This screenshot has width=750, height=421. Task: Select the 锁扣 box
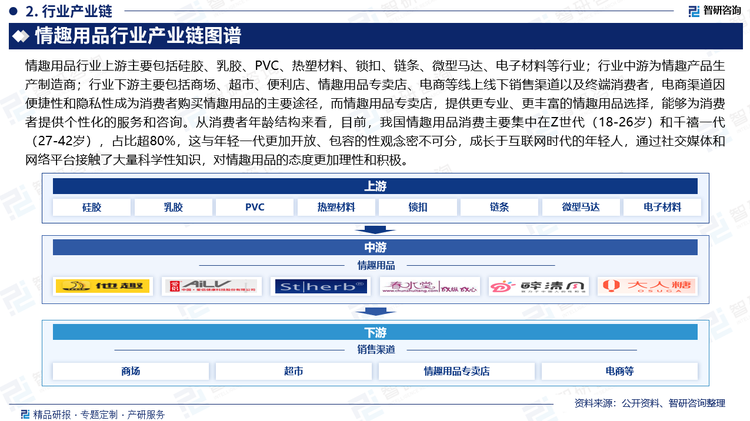point(418,207)
